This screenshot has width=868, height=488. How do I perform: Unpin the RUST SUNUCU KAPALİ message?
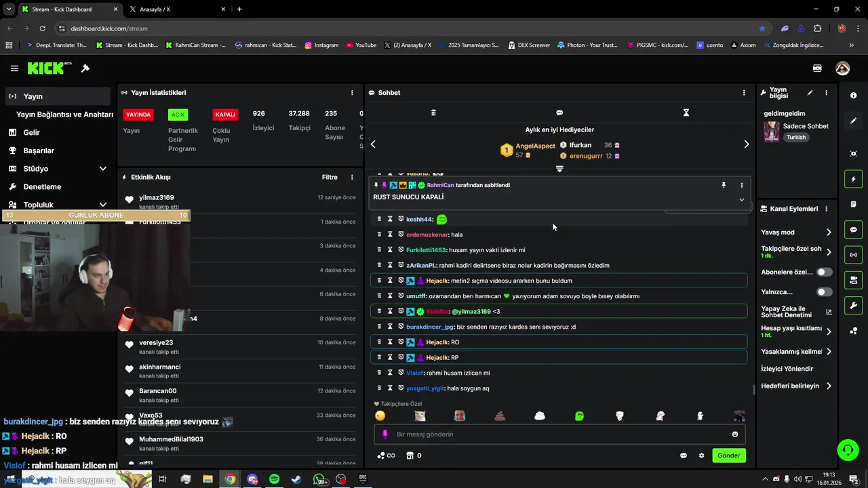(x=724, y=185)
